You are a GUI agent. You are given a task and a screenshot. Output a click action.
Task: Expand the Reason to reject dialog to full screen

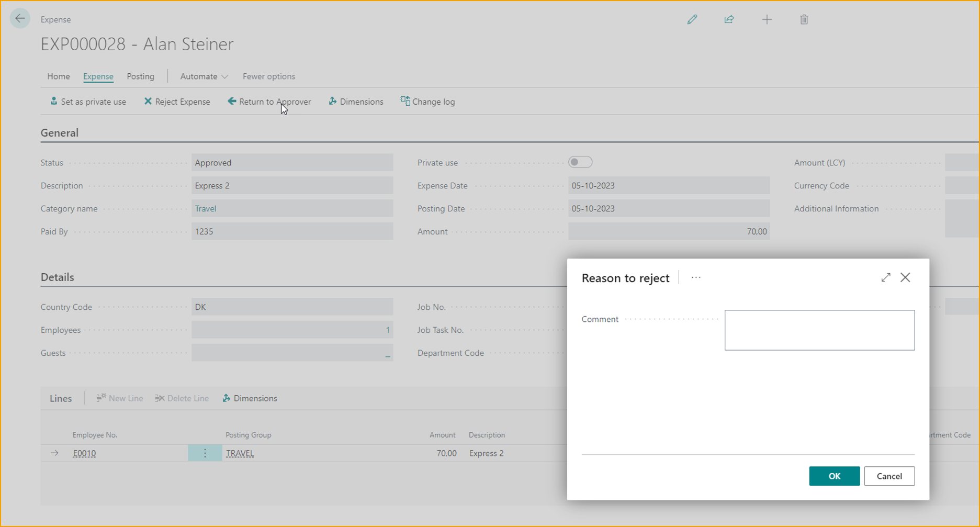(885, 277)
